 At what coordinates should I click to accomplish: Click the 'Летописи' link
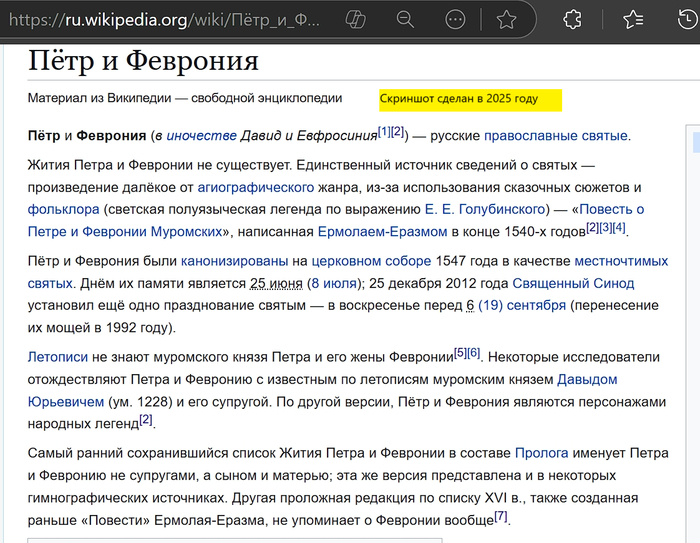(58, 355)
